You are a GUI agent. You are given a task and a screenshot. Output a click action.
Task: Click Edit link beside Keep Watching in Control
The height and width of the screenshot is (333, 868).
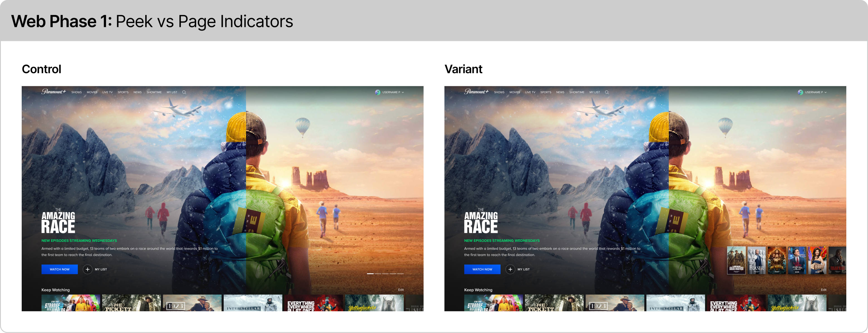pos(401,290)
